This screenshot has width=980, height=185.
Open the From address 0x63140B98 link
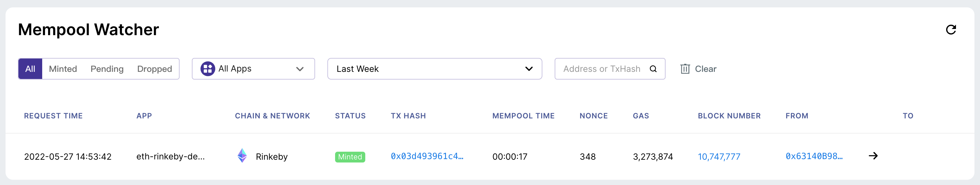click(814, 156)
